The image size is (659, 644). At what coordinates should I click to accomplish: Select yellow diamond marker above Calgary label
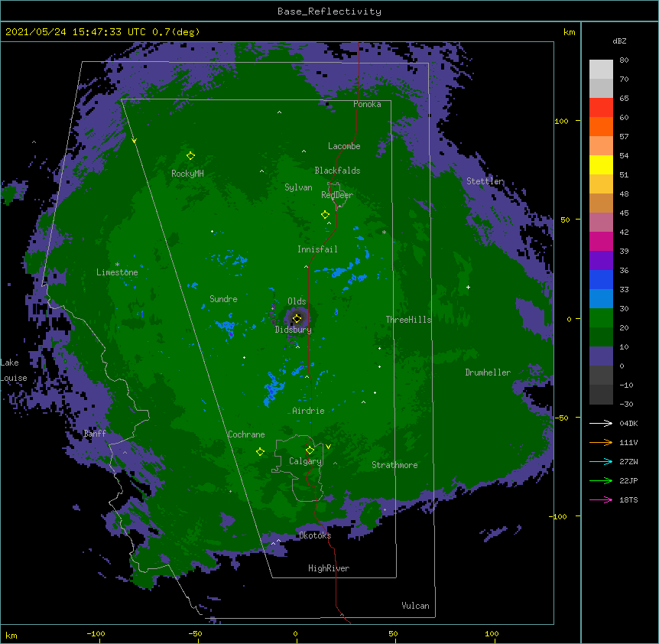click(x=310, y=450)
